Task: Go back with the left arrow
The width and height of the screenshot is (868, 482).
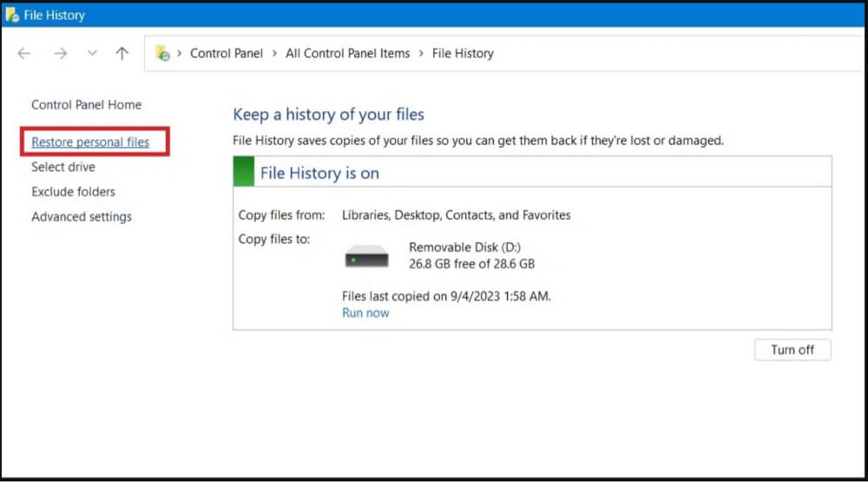Action: point(23,53)
